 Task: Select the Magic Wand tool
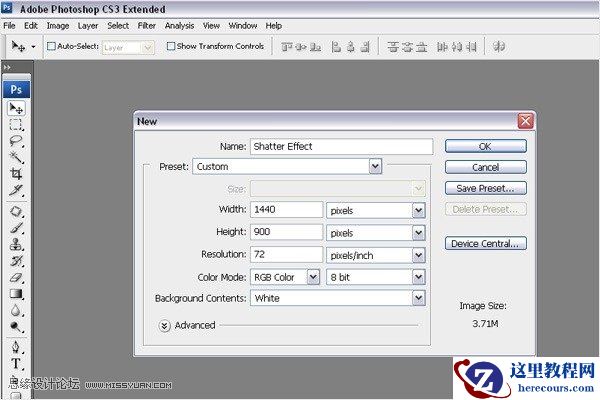pyautogui.click(x=16, y=157)
